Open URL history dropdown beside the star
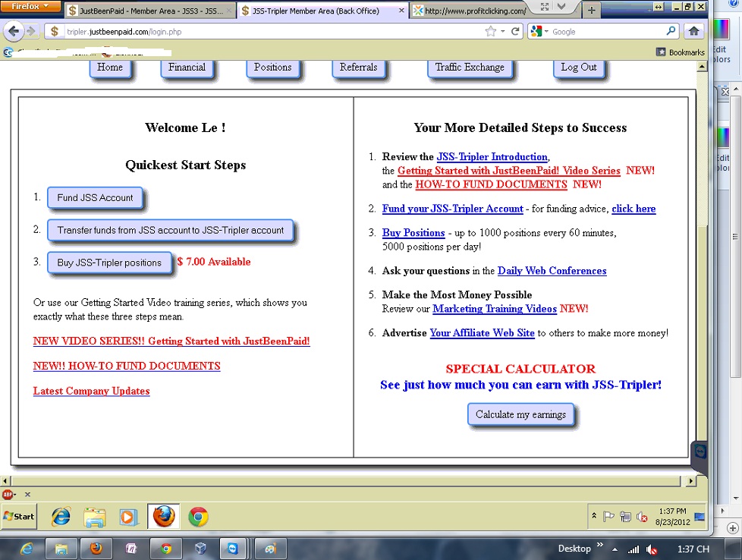This screenshot has width=742, height=560. (x=502, y=32)
